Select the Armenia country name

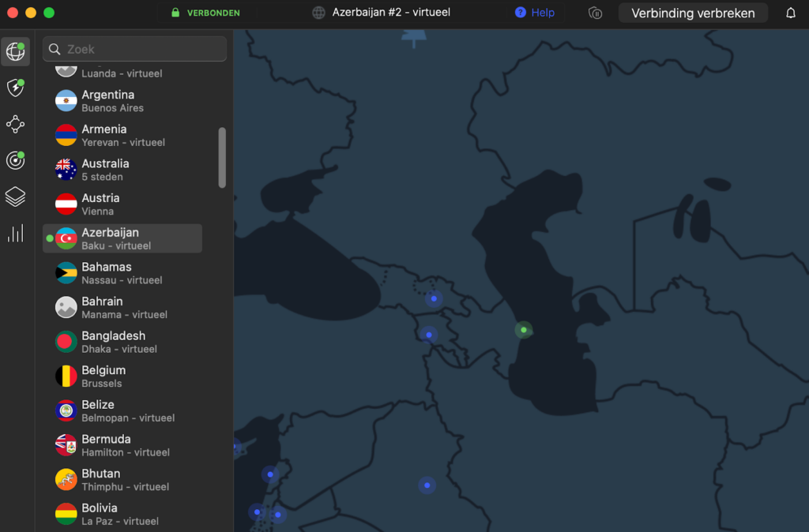pos(103,129)
